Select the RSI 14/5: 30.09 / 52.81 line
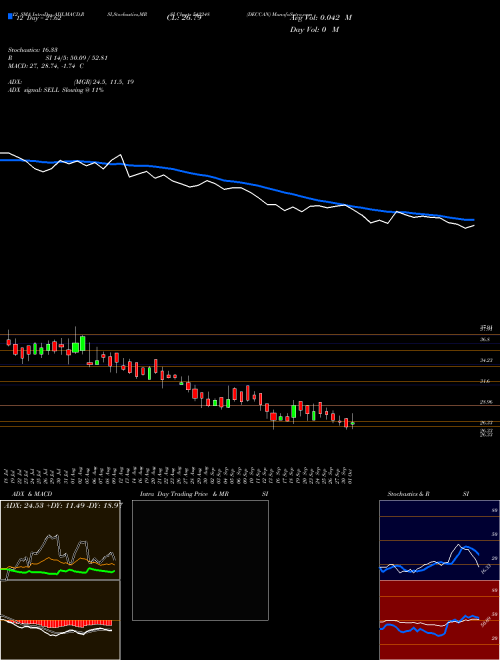Screen dimensions: 500x660 coord(58,58)
